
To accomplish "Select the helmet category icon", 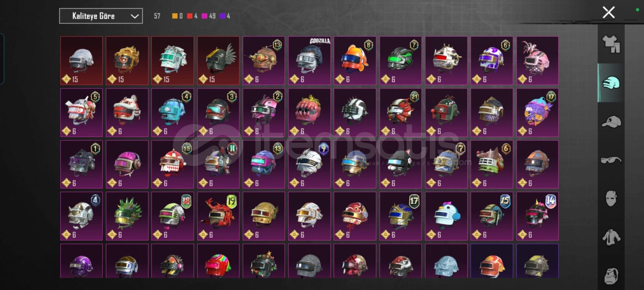I will tap(611, 83).
